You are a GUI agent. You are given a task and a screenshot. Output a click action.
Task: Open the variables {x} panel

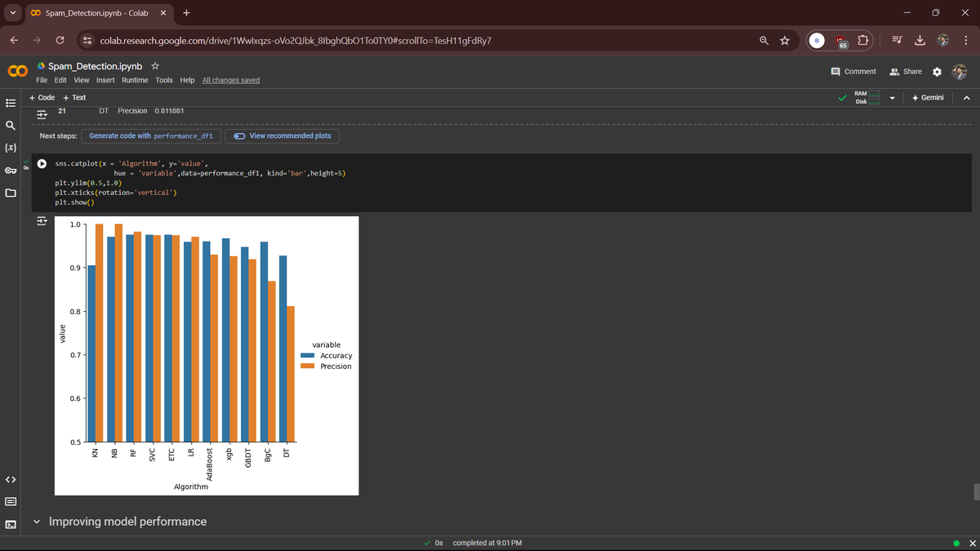(10, 149)
